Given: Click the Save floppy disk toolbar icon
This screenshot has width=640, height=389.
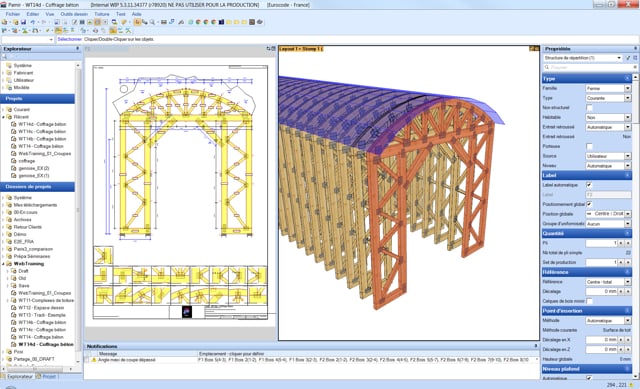Looking at the screenshot, I should [x=23, y=22].
